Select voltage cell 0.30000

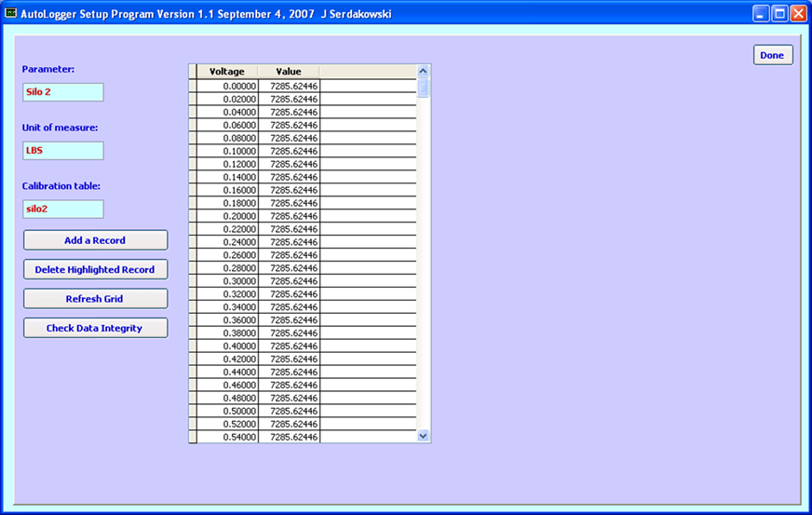tap(227, 281)
